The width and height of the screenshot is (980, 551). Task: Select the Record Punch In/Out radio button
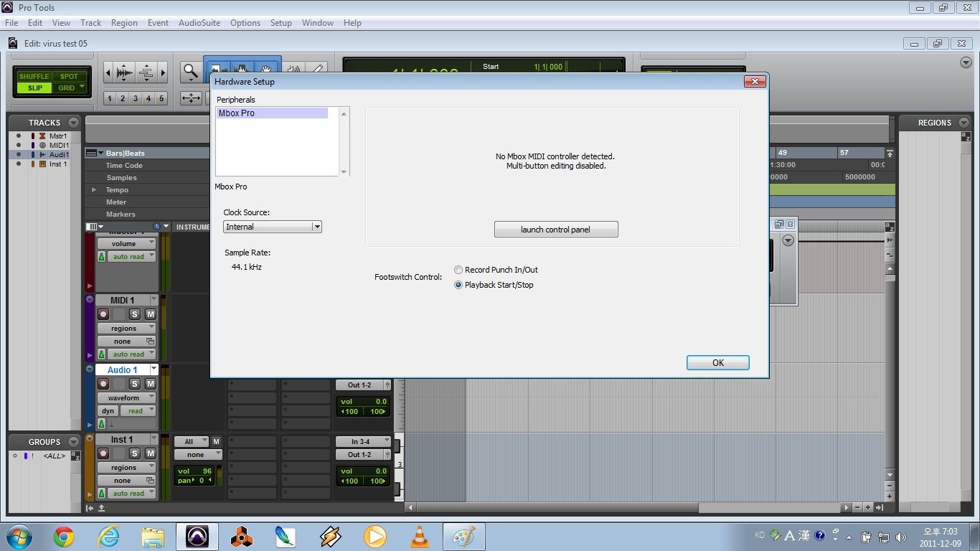458,270
